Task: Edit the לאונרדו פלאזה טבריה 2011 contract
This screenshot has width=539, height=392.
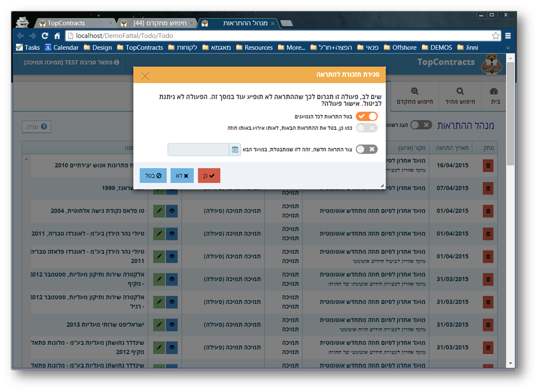Action: pos(159,256)
